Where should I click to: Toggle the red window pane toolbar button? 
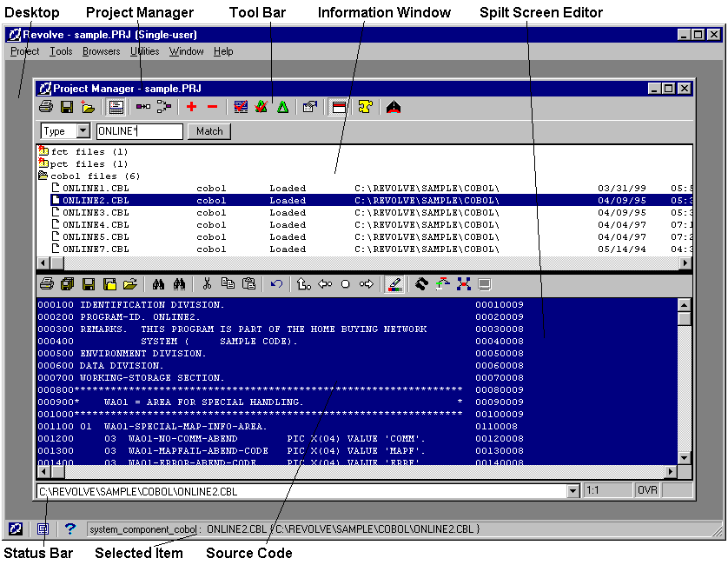(x=340, y=107)
